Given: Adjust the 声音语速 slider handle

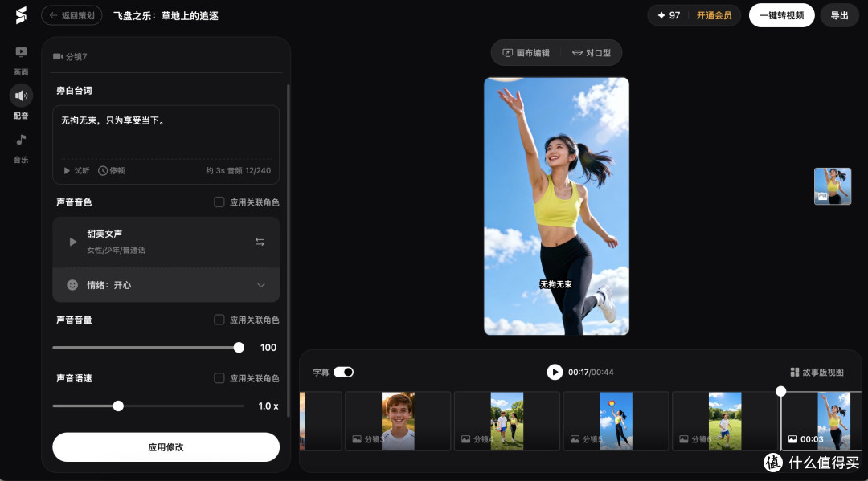Looking at the screenshot, I should tap(118, 406).
